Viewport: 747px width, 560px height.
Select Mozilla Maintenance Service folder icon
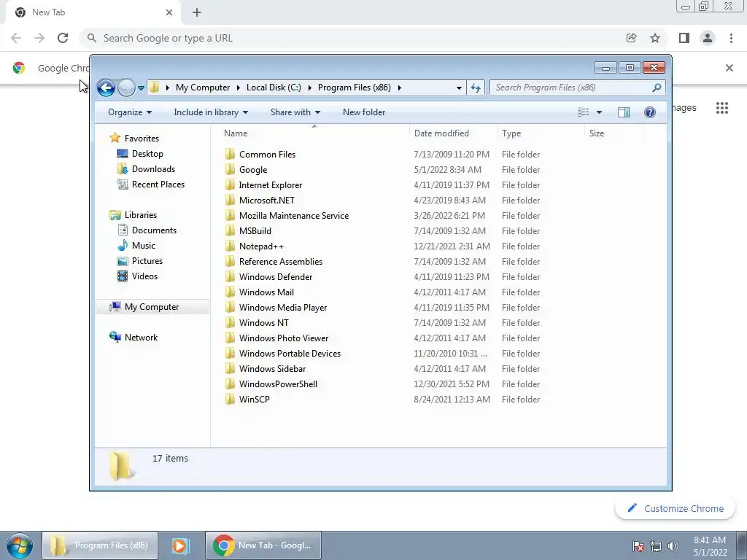pos(230,215)
